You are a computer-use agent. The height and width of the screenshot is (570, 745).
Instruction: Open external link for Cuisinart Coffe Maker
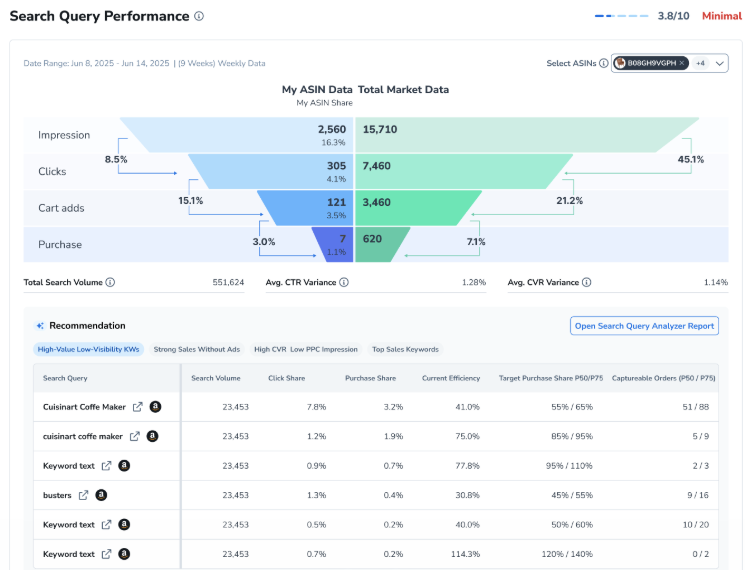(x=137, y=407)
